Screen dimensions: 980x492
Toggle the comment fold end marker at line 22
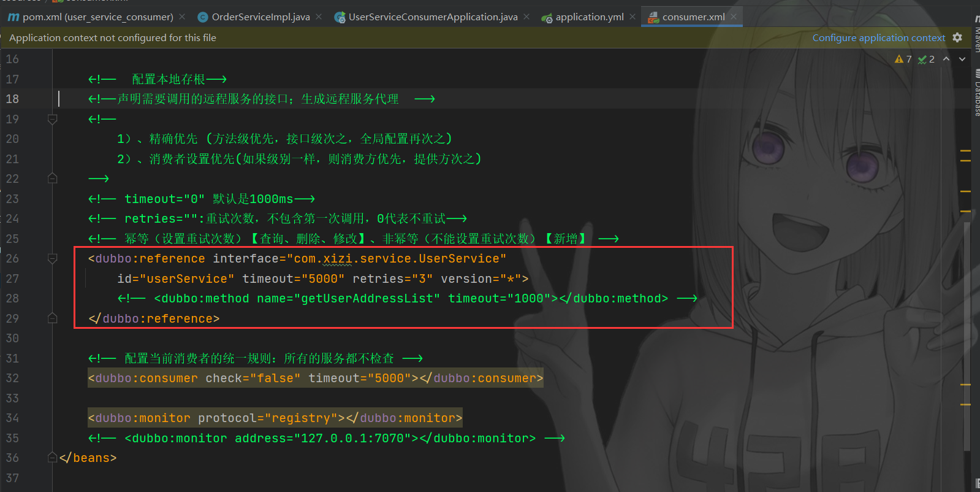(x=53, y=179)
